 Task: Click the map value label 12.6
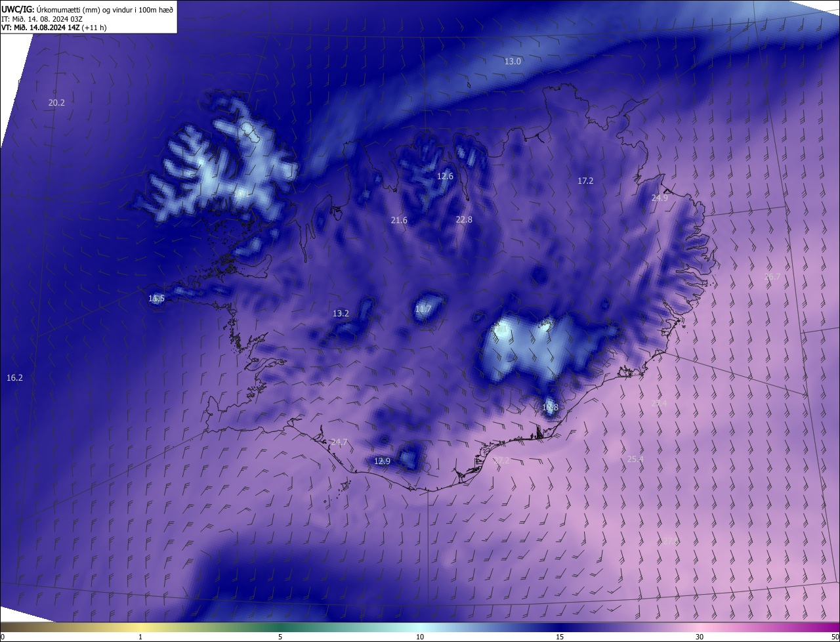pos(445,176)
